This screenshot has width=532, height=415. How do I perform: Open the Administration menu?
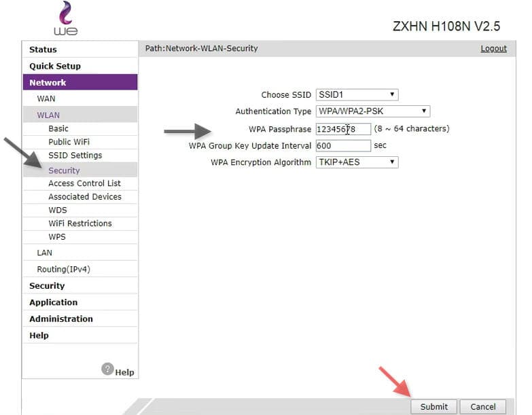pos(80,319)
